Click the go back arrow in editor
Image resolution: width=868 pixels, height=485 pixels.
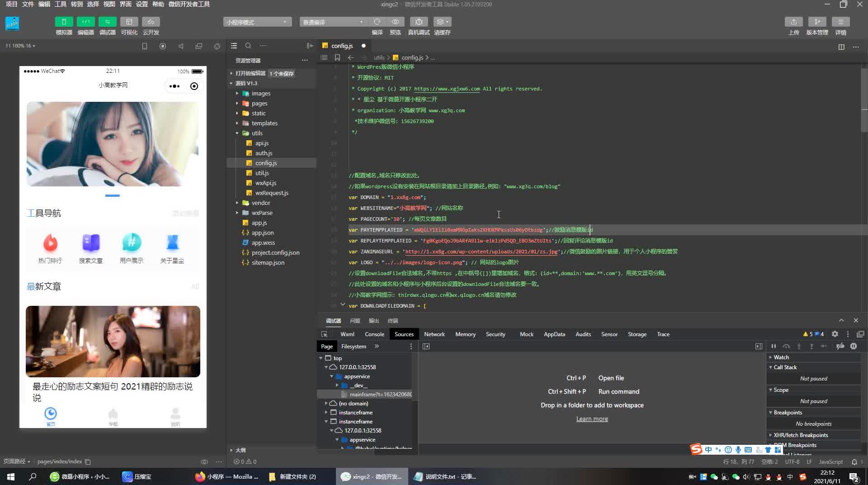click(x=351, y=57)
